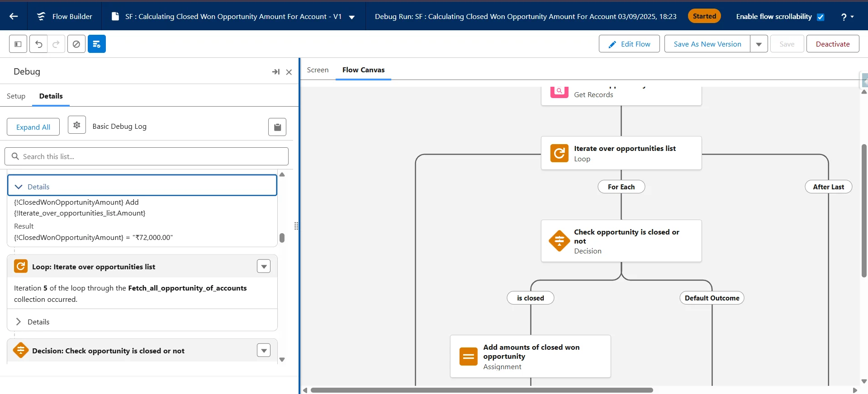Toggle Enable flow scrollability checkbox

(x=821, y=17)
